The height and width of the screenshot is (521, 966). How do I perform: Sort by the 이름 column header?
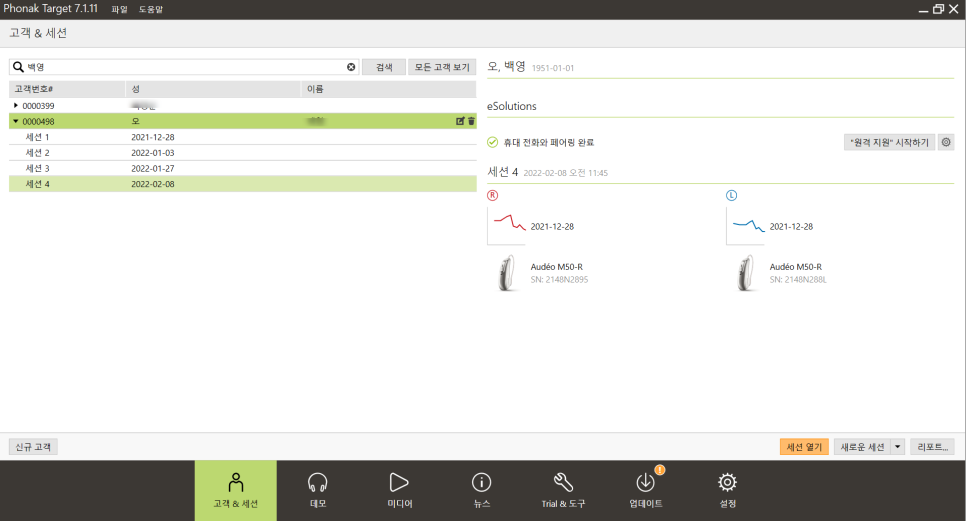(389, 89)
